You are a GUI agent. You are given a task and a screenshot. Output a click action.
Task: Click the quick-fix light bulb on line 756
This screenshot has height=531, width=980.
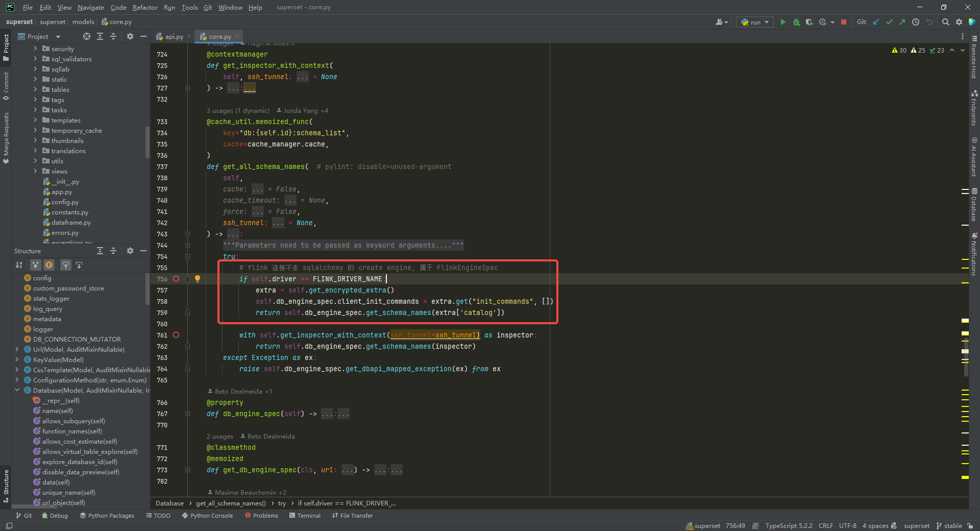point(198,279)
